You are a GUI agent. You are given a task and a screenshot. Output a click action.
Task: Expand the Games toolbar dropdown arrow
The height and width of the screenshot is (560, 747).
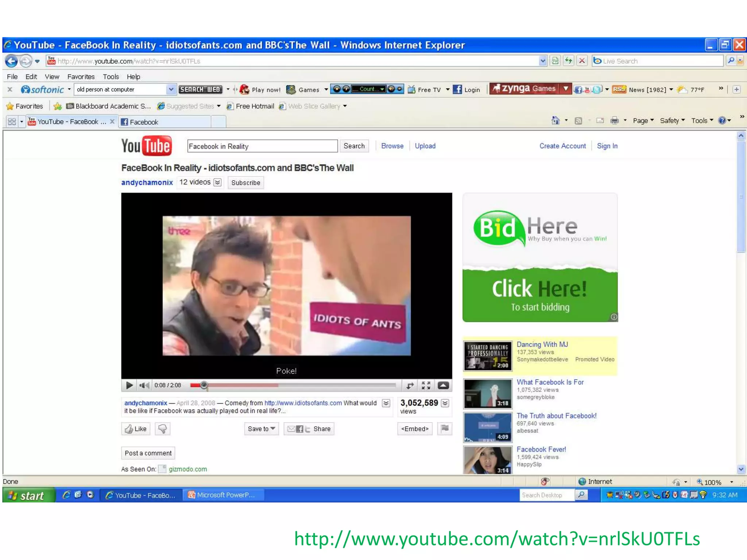pos(326,89)
